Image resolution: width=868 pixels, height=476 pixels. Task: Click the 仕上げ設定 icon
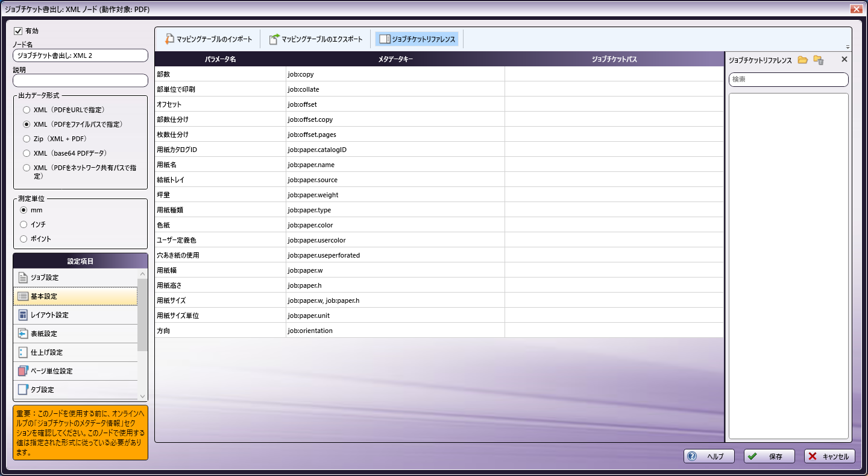(x=22, y=352)
